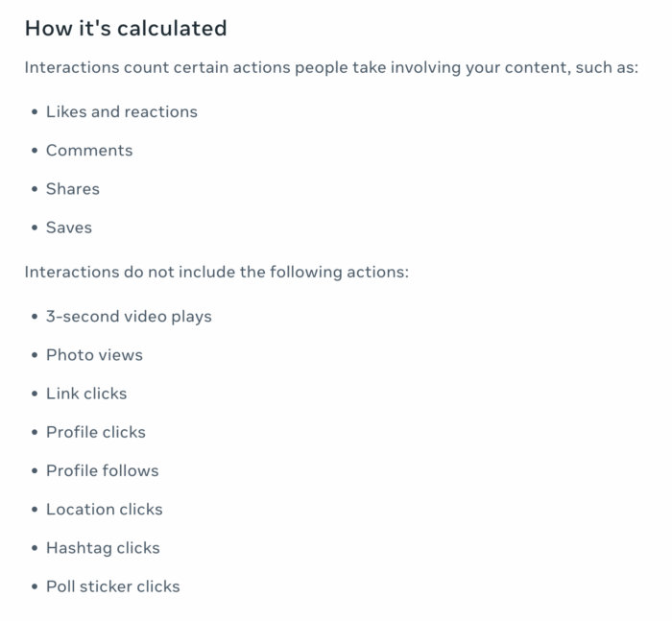Click the "Location clicks" list item

105,510
